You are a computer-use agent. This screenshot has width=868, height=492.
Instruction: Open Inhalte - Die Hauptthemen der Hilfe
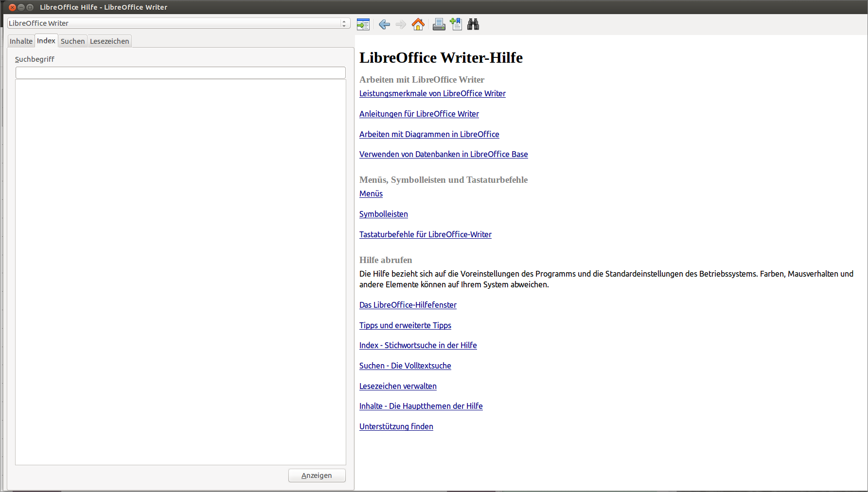click(x=421, y=406)
